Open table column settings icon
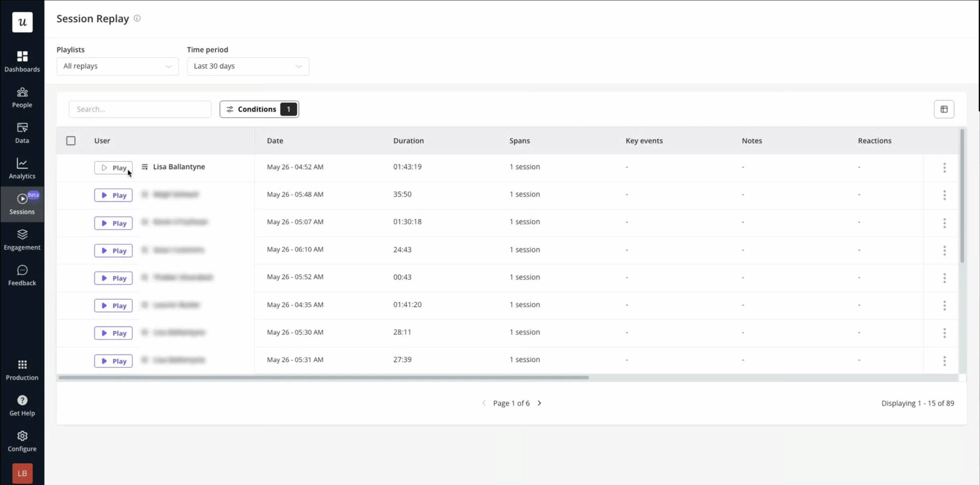The image size is (980, 485). click(x=944, y=109)
